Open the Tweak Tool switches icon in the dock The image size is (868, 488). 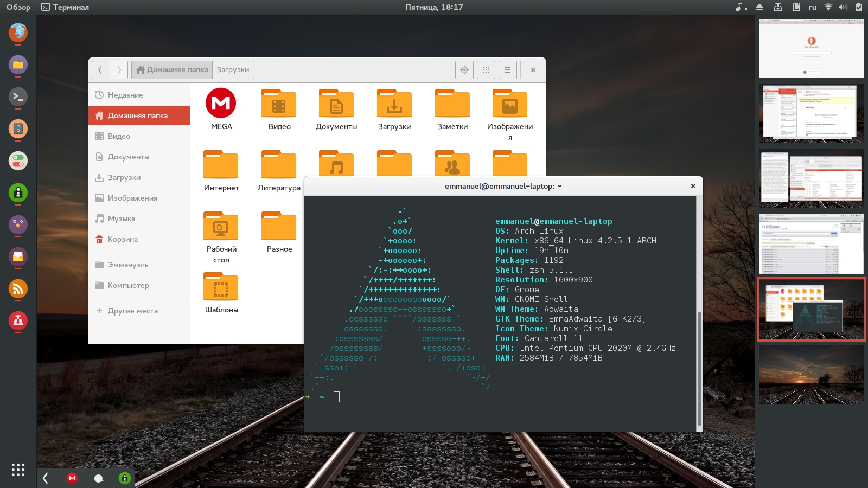[x=18, y=160]
